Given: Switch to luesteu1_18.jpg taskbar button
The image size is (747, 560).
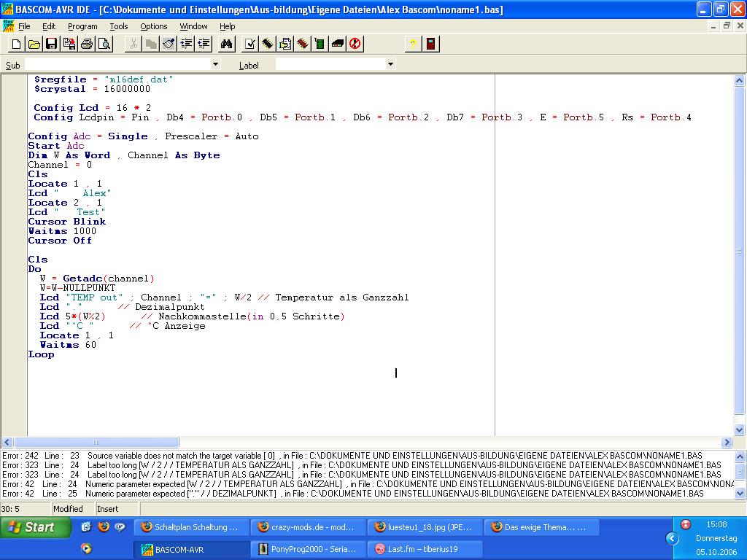Looking at the screenshot, I should 426,527.
